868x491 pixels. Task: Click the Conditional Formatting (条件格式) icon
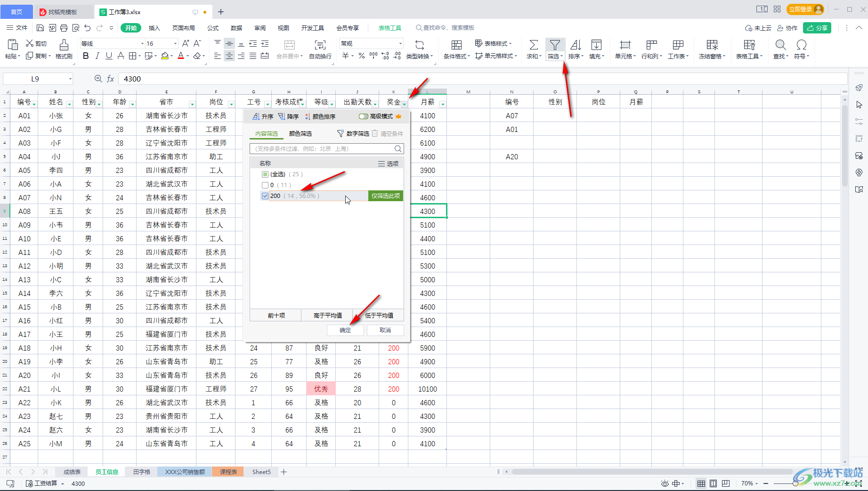[x=456, y=45]
